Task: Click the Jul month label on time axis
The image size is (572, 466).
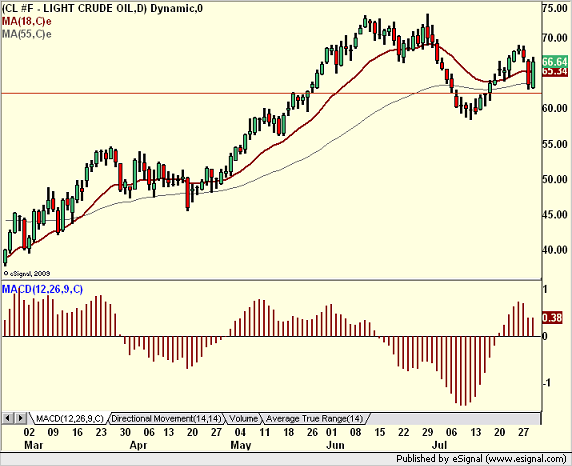Action: coord(439,446)
